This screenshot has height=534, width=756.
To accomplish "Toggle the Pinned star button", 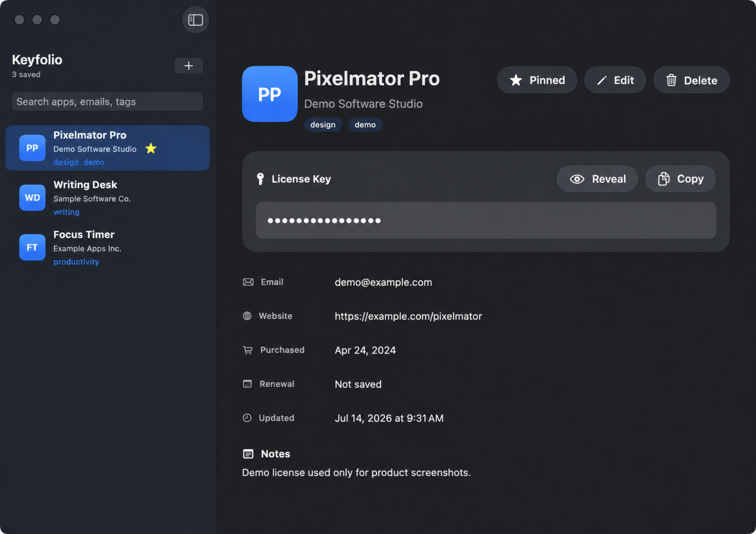I will pos(537,80).
